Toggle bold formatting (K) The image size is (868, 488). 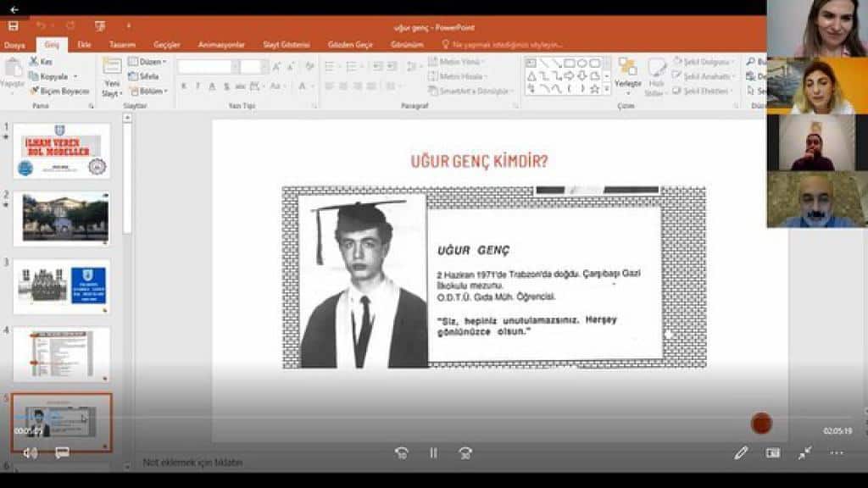point(184,86)
